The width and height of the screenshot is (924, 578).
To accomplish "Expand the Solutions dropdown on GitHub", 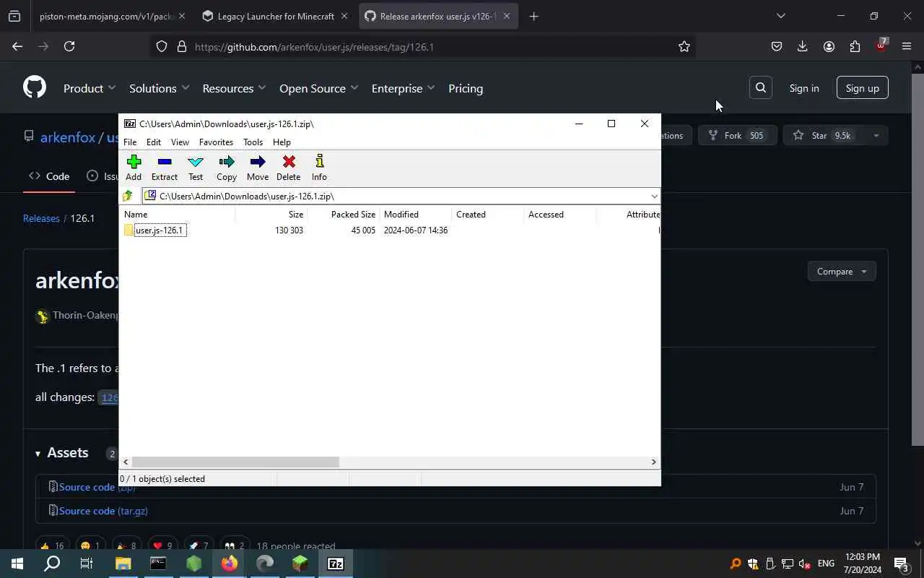I will coord(159,88).
